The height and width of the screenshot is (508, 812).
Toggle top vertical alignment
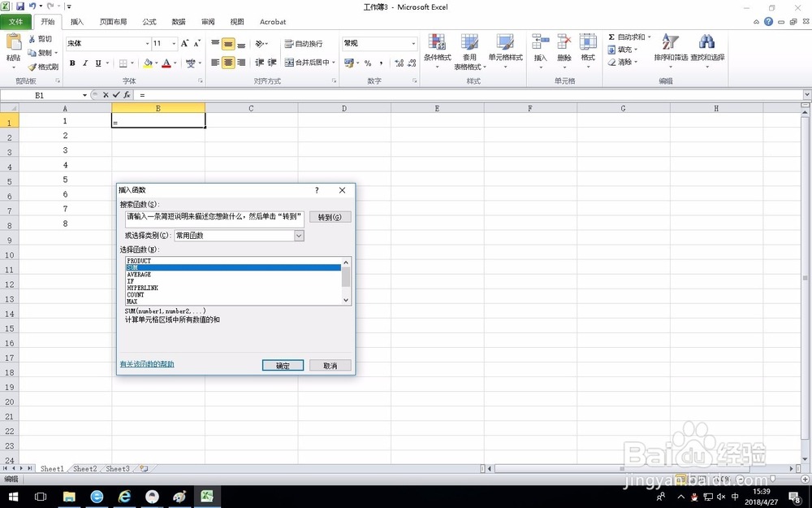click(215, 44)
